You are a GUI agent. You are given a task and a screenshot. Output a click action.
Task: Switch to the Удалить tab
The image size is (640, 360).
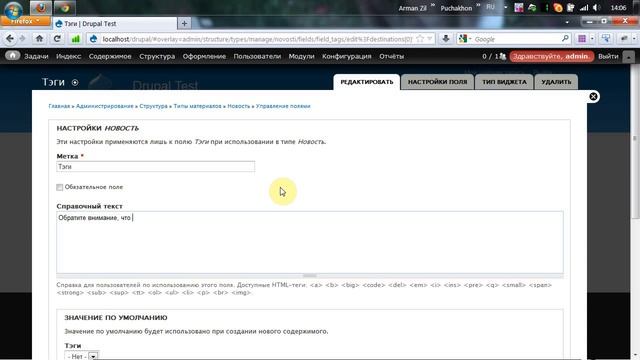556,82
